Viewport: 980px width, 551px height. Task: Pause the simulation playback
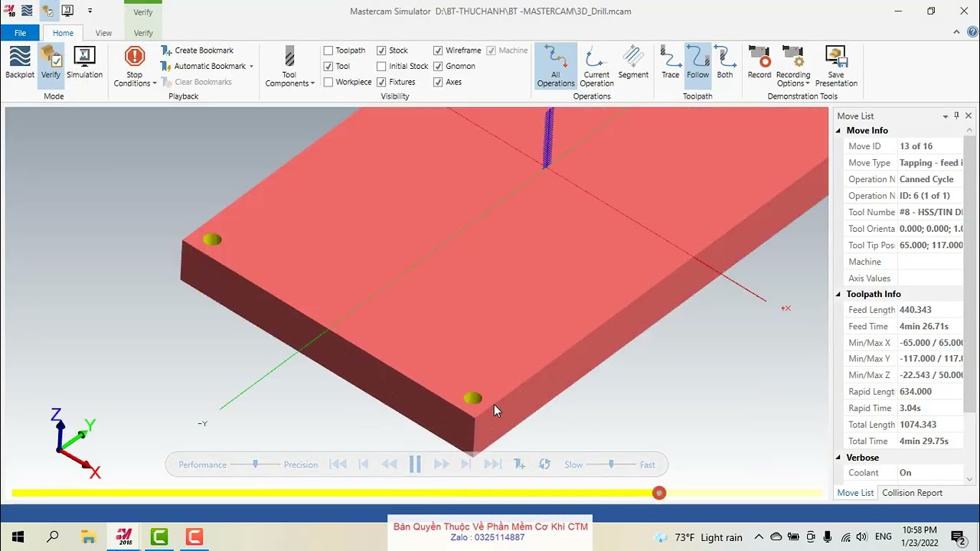tap(415, 465)
